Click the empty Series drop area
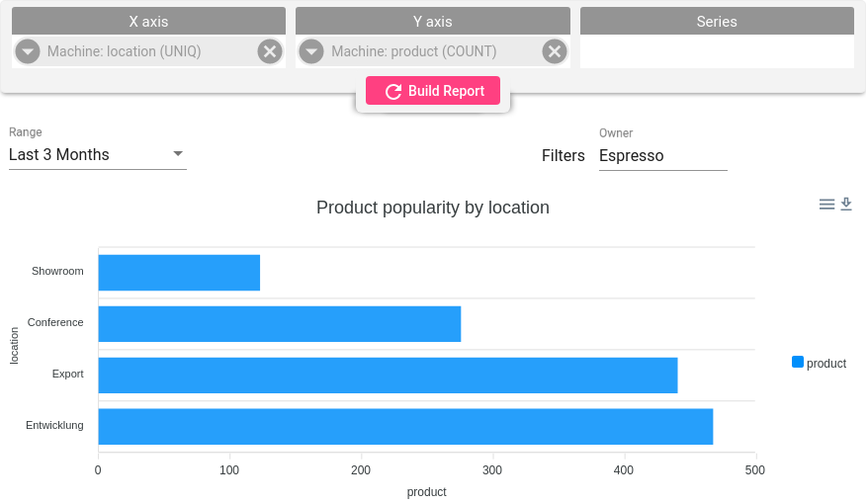868x504 pixels. (717, 51)
